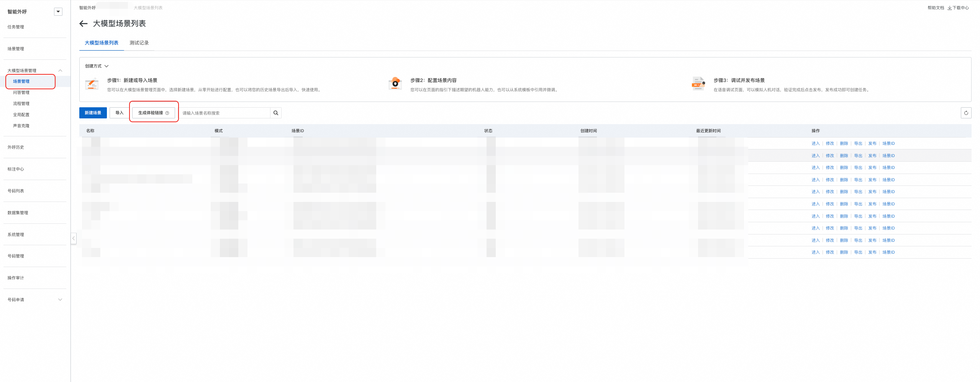This screenshot has height=382, width=980.
Task: Go back using the arrow beside 大模型场景列表
Action: pos(84,24)
